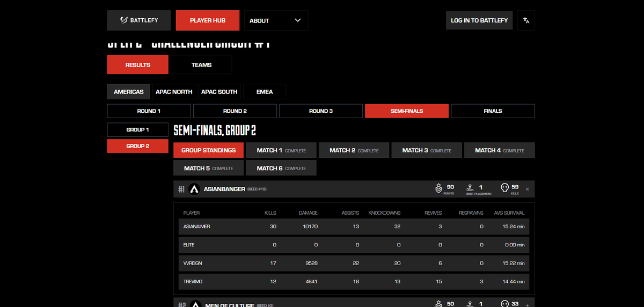
Task: Select the APAC South region
Action: [x=219, y=92]
